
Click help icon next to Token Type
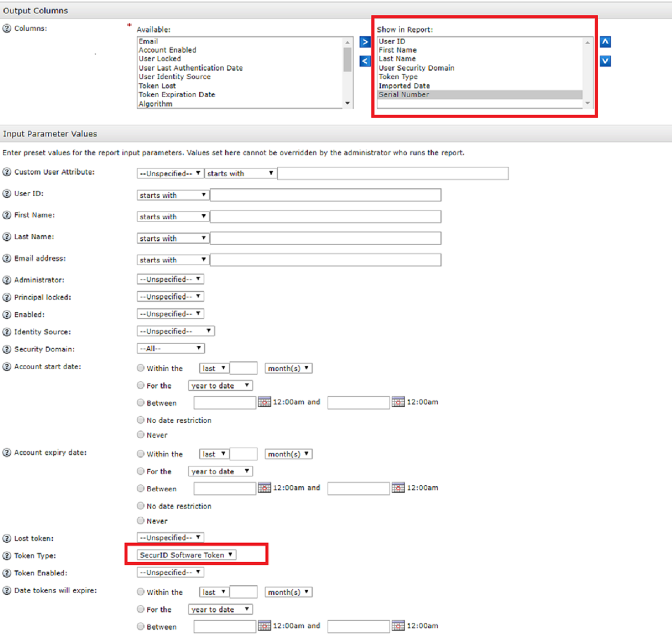coord(7,556)
